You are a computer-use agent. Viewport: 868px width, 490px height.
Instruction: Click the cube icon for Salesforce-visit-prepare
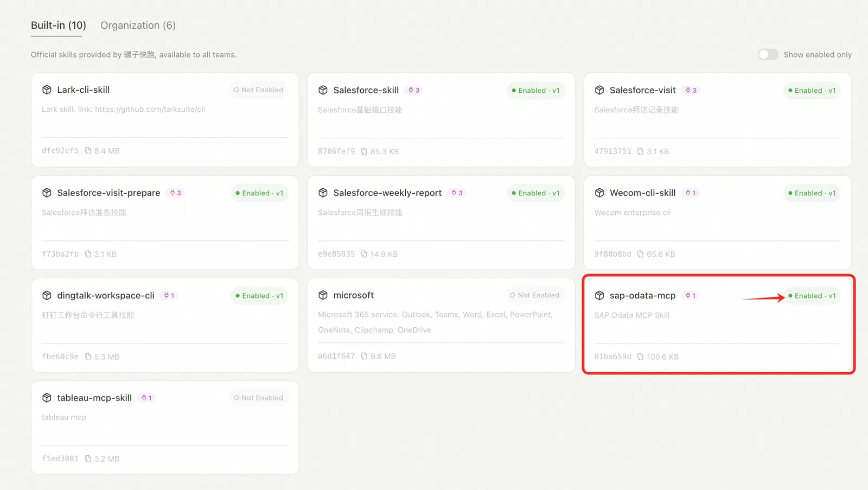pos(47,193)
